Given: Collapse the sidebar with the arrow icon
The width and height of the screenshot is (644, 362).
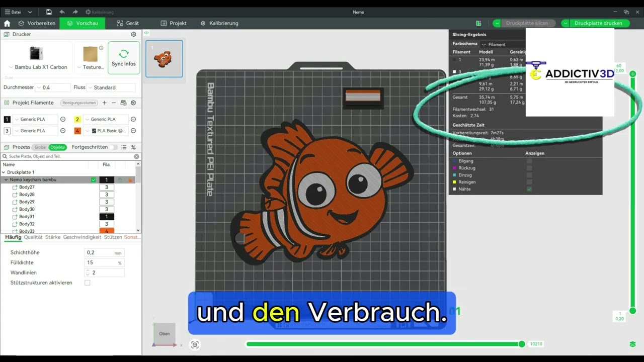Looking at the screenshot, I should tap(146, 33).
